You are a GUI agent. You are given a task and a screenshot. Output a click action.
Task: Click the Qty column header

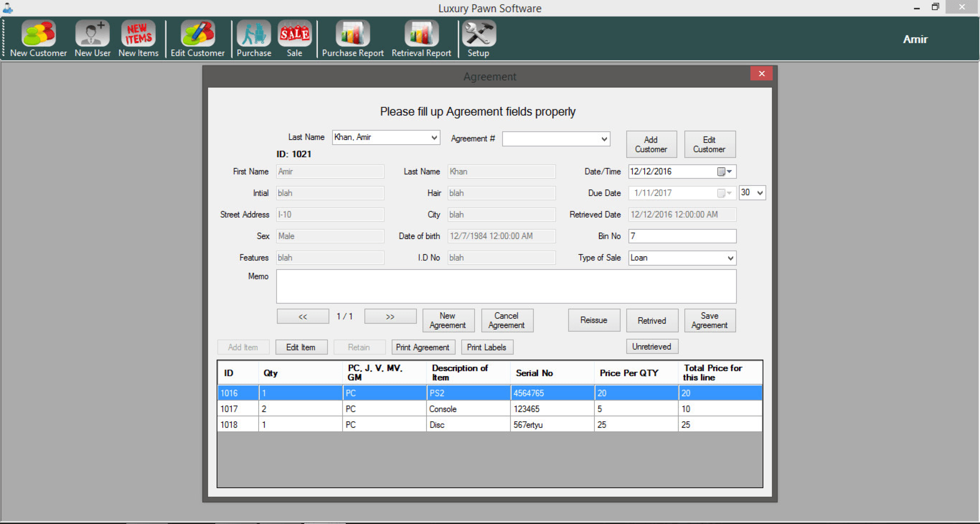point(301,373)
